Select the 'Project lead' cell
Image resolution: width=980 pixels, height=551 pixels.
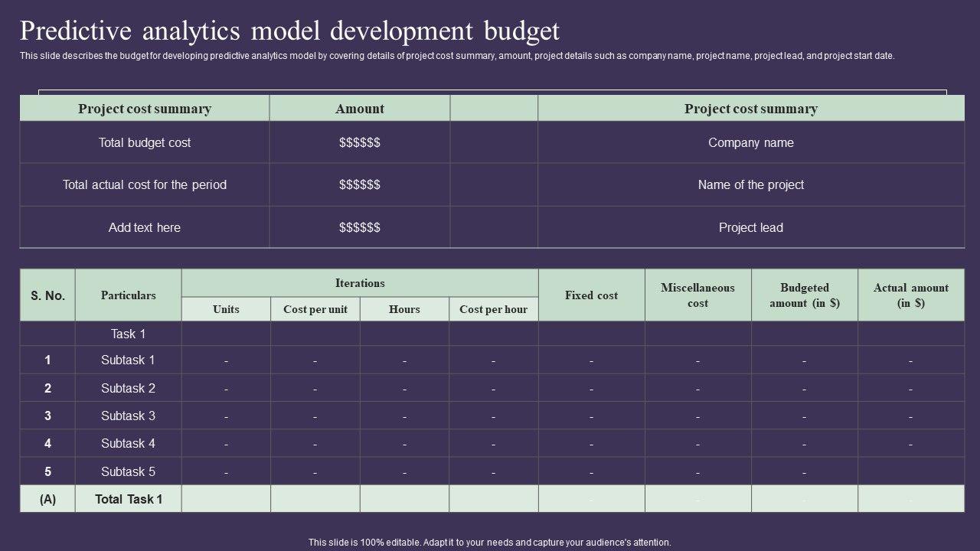click(750, 227)
